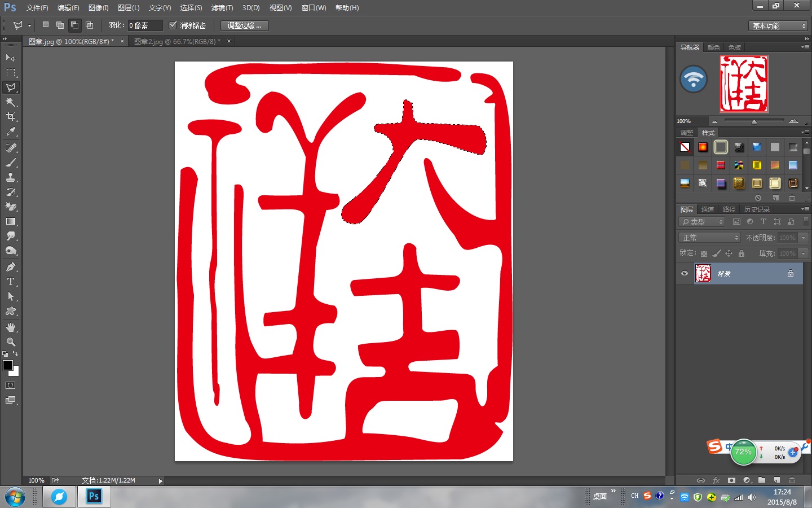Open the 基本功能 workspace dropdown

(779, 26)
